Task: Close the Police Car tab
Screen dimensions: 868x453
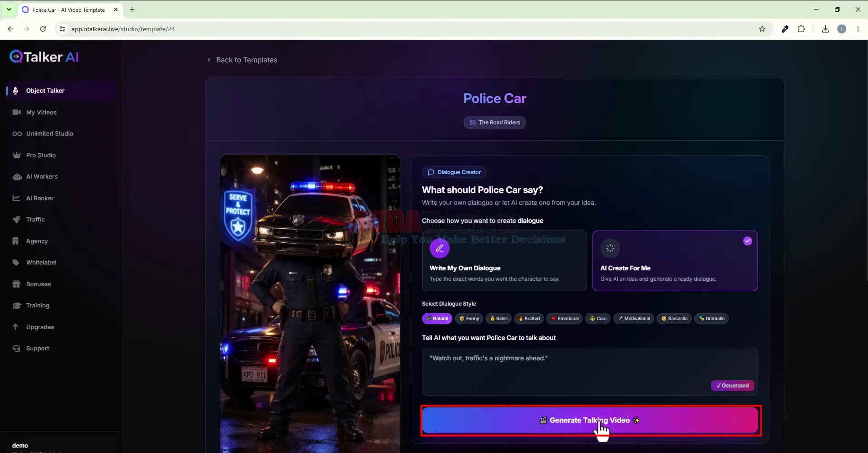Action: click(x=116, y=9)
